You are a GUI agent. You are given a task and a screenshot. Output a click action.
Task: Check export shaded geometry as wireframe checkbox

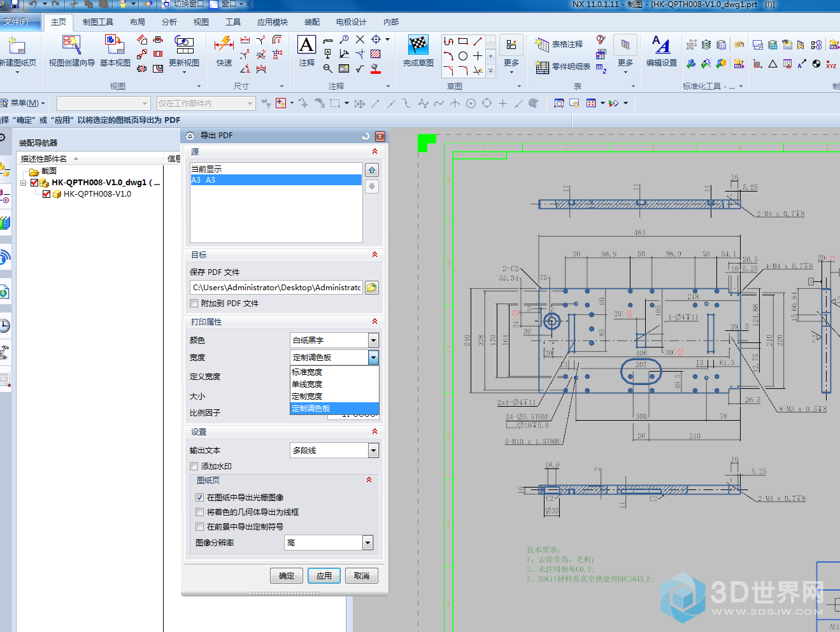point(200,512)
